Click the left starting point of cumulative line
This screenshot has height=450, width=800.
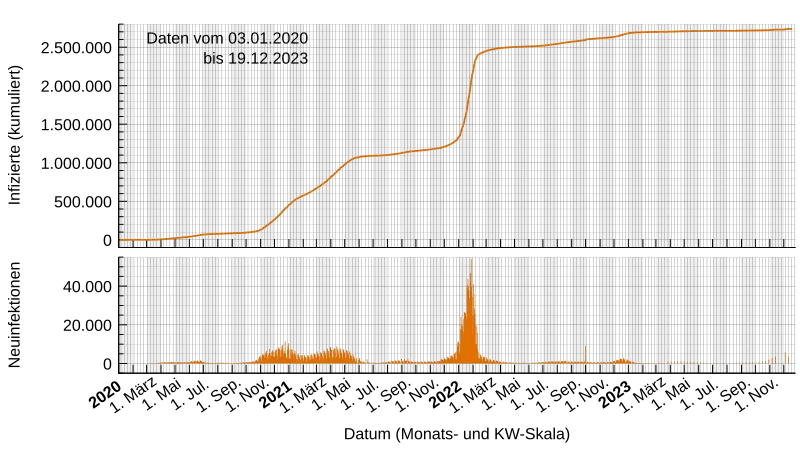(x=122, y=240)
